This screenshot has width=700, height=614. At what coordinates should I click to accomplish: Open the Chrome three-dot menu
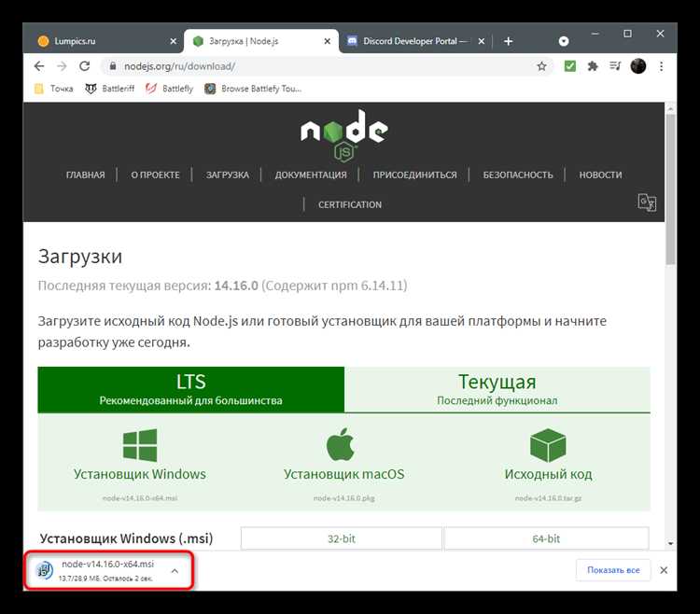point(662,66)
